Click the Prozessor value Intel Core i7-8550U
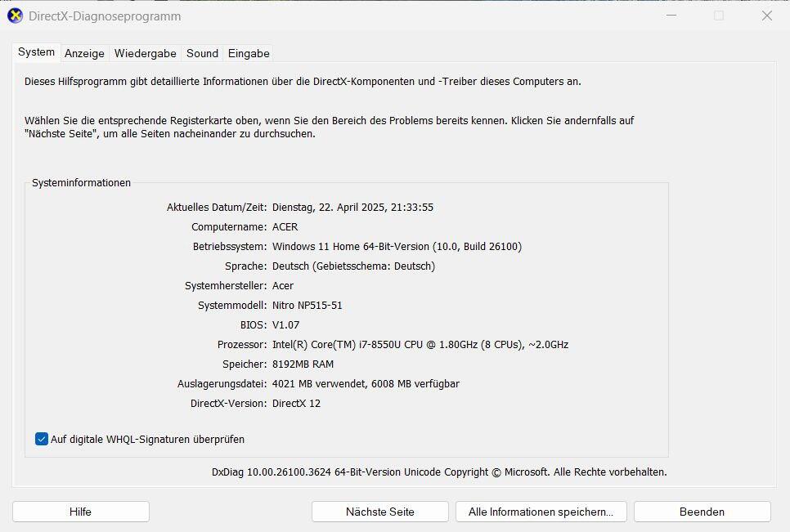Image resolution: width=790 pixels, height=532 pixels. click(420, 344)
